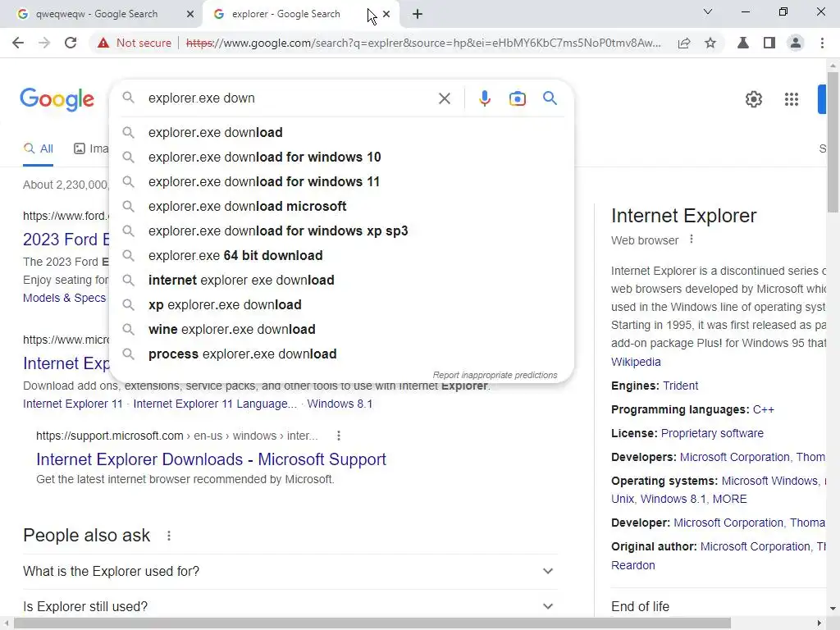
Task: Choose suggestion explorer.exe 64 bit download
Action: click(341, 256)
